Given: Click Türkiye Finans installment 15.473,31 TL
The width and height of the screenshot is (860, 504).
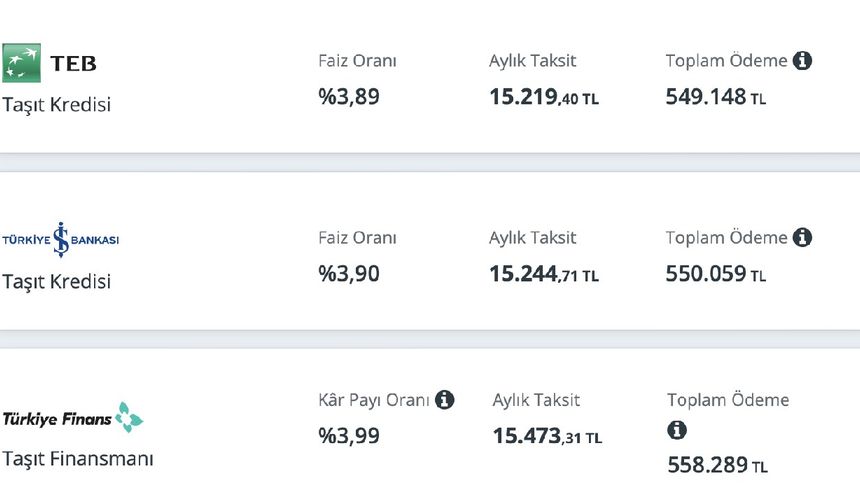Looking at the screenshot, I should (547, 437).
